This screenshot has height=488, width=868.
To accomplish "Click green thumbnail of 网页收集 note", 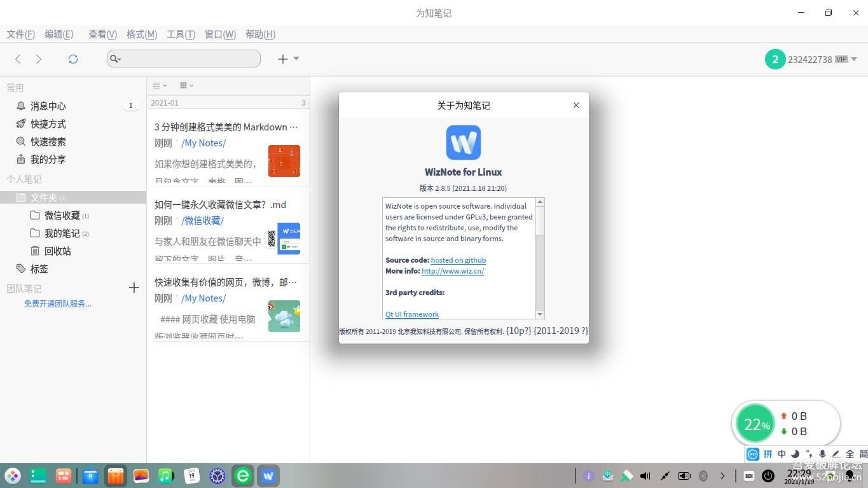I will tap(284, 316).
